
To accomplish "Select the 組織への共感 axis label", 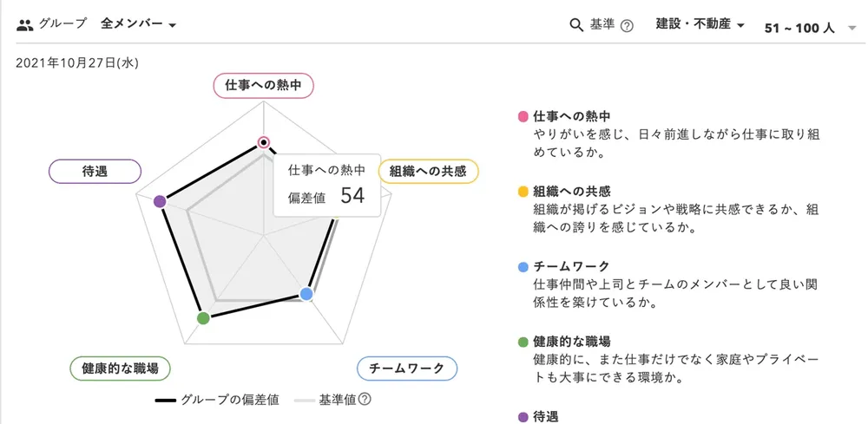I will 428,171.
